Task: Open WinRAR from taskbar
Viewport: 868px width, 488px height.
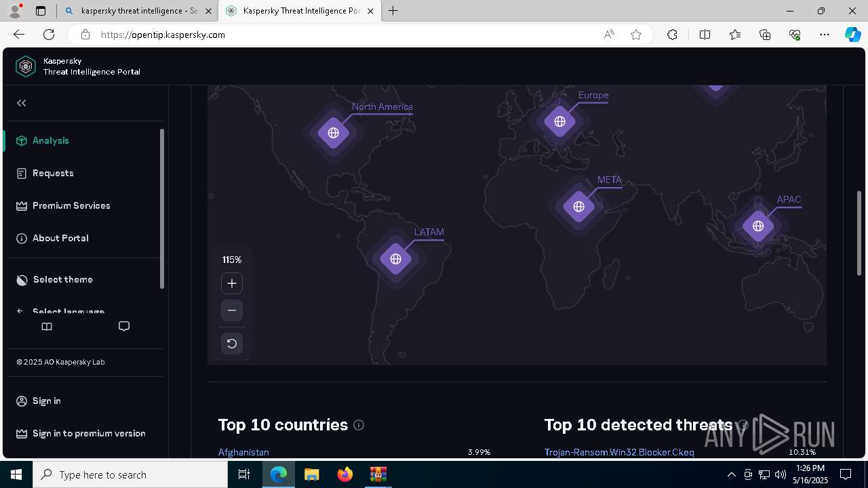Action: coord(378,474)
